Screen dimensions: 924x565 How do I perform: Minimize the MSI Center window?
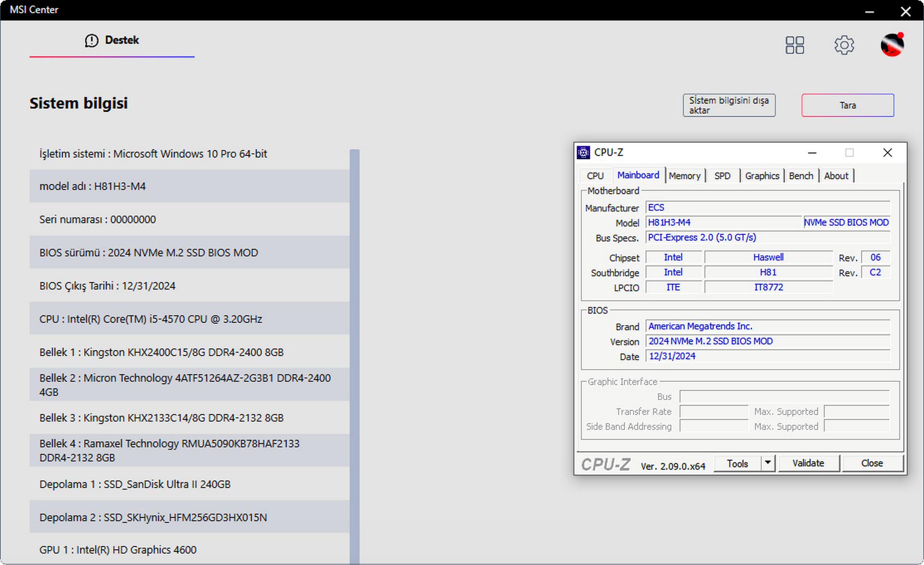pyautogui.click(x=869, y=11)
